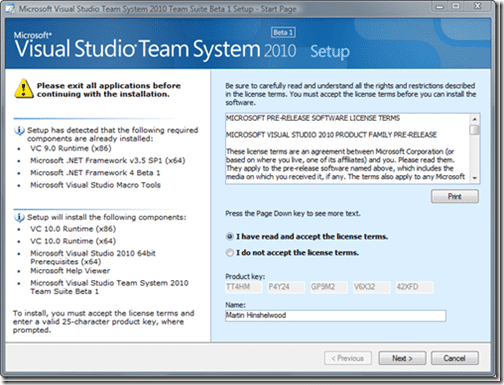Click product key field 42XFD

coord(414,287)
